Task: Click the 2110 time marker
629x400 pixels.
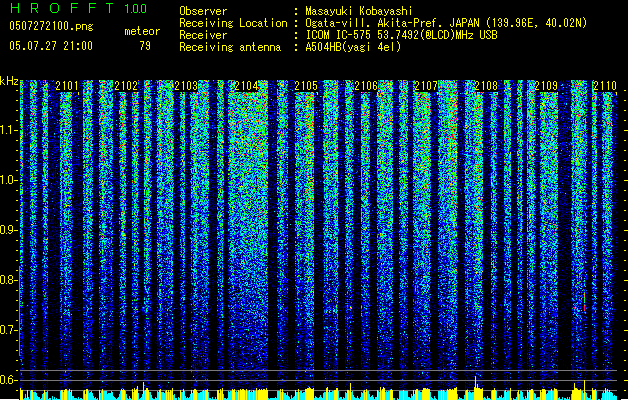Action: click(x=605, y=86)
